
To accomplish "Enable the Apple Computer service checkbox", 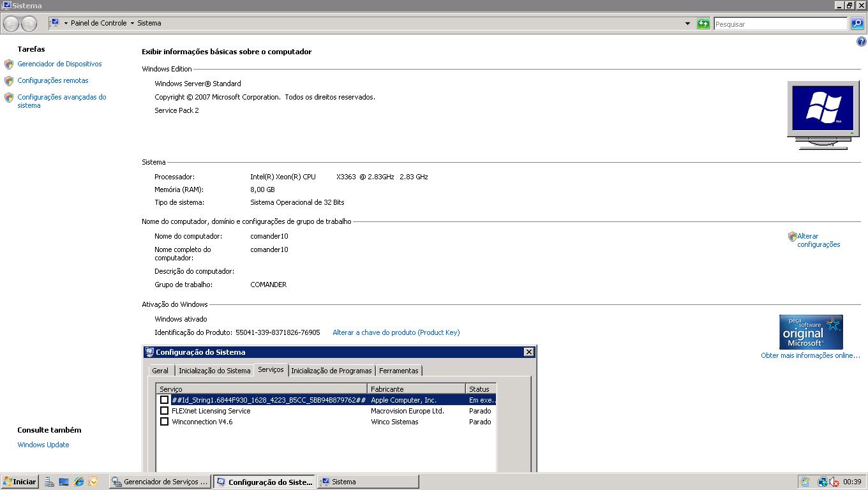I will 164,400.
